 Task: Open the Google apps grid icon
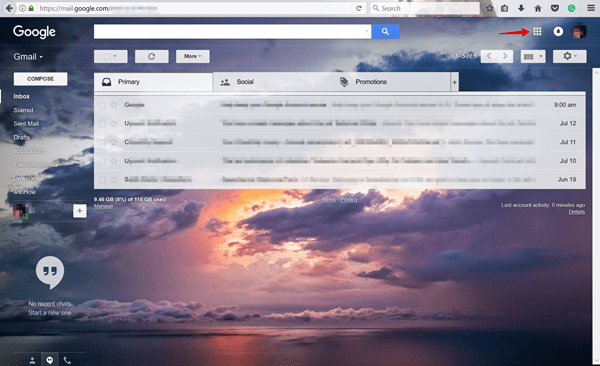pyautogui.click(x=537, y=31)
